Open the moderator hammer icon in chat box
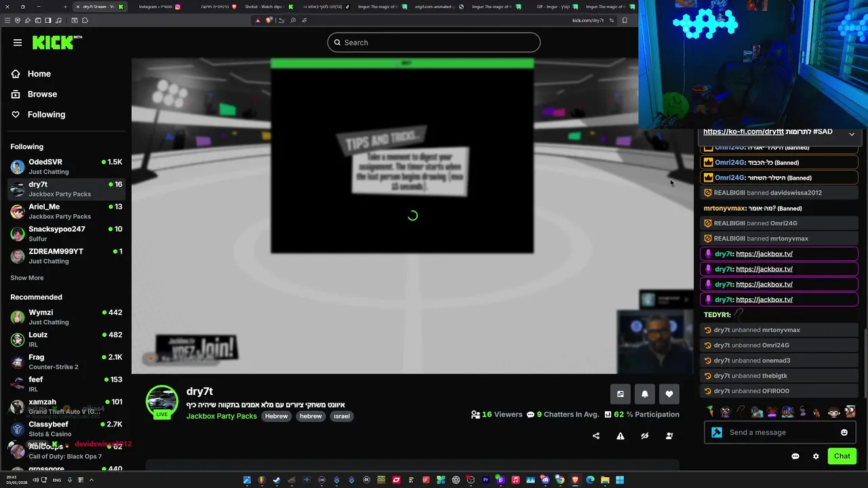Screen dimensions: 868x488 point(717,432)
